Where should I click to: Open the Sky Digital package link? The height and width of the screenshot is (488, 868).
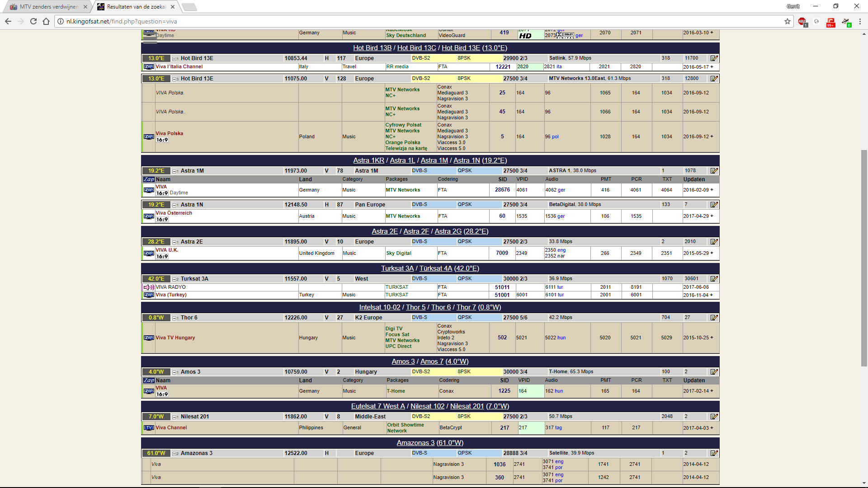click(x=399, y=253)
